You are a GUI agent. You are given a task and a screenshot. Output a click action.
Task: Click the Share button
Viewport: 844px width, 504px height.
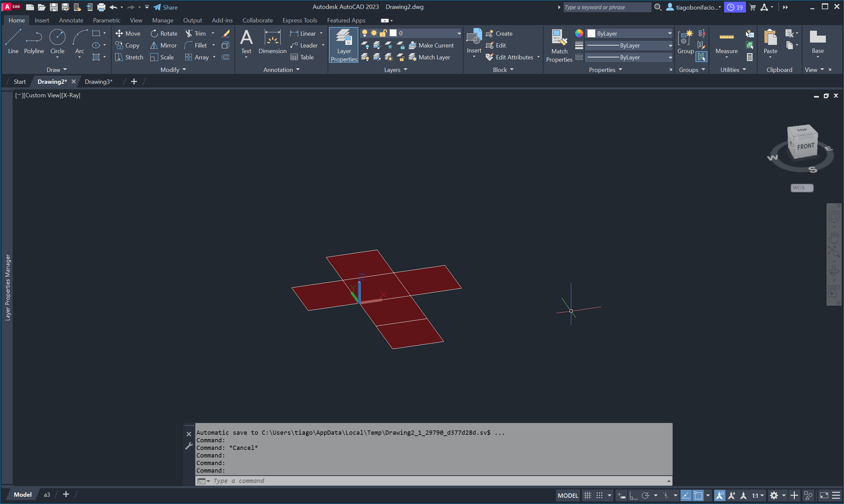165,7
